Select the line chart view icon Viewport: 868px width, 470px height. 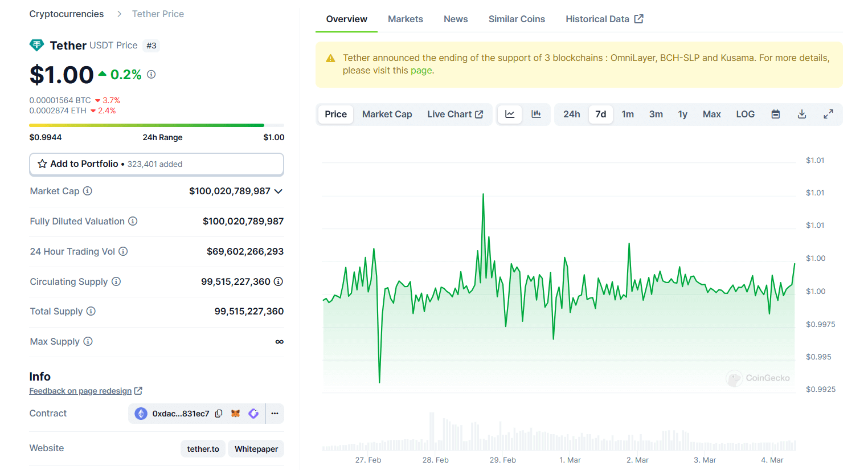[x=509, y=114]
